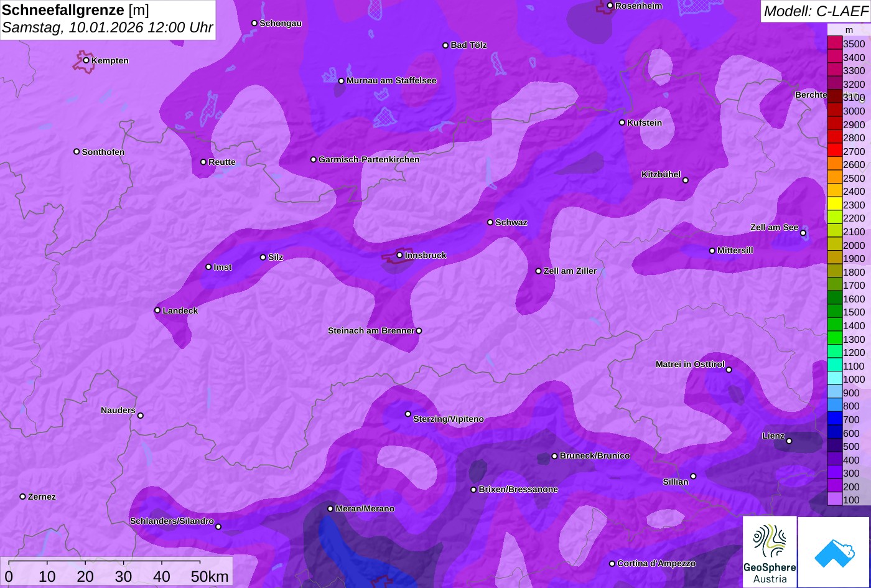
Task: Select the Landeck marker dot
Action: click(157, 310)
